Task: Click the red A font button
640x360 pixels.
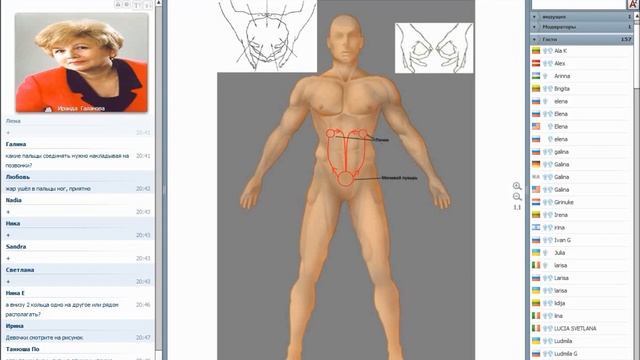Action: pos(633,4)
